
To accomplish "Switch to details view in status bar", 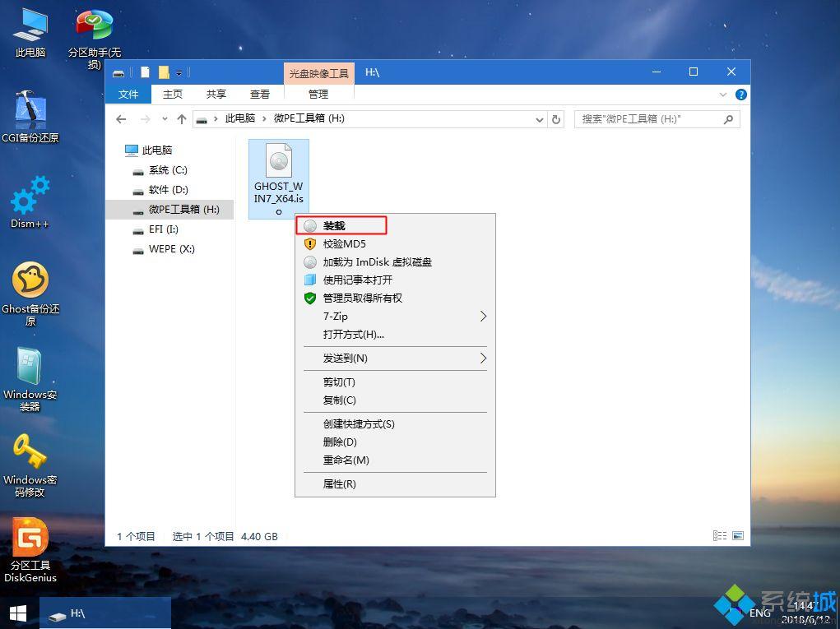I will tap(720, 535).
